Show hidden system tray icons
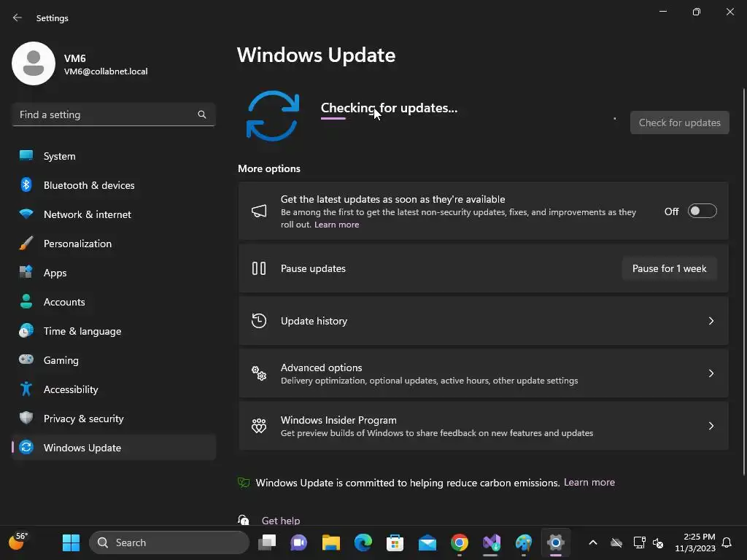Screen dimensions: 747x560 [x=593, y=542]
